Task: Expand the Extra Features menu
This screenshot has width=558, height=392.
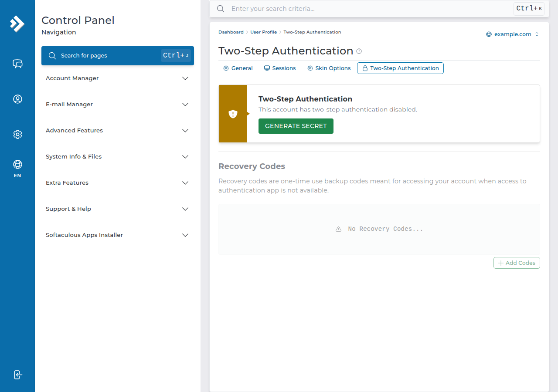Action: [118, 183]
